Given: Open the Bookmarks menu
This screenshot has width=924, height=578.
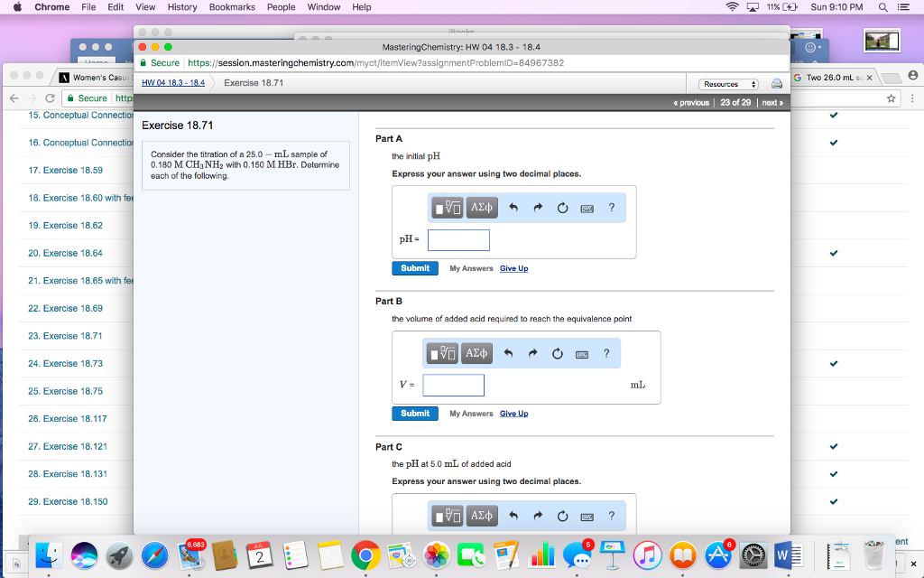Looking at the screenshot, I should tap(232, 7).
